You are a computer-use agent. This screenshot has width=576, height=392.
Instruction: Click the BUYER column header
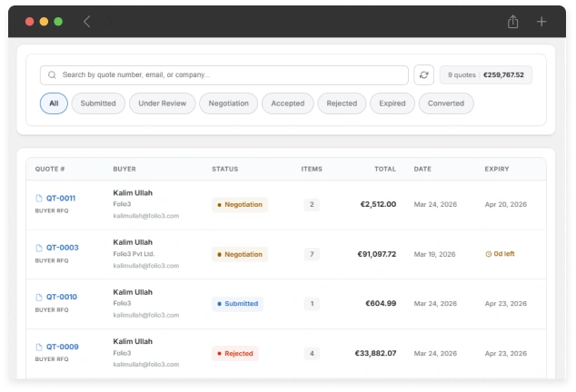[124, 169]
